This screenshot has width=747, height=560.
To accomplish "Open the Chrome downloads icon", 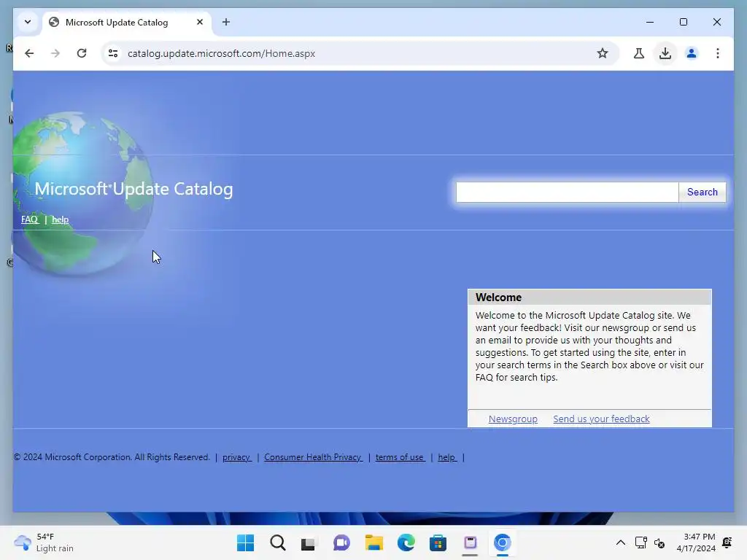I will pyautogui.click(x=665, y=53).
